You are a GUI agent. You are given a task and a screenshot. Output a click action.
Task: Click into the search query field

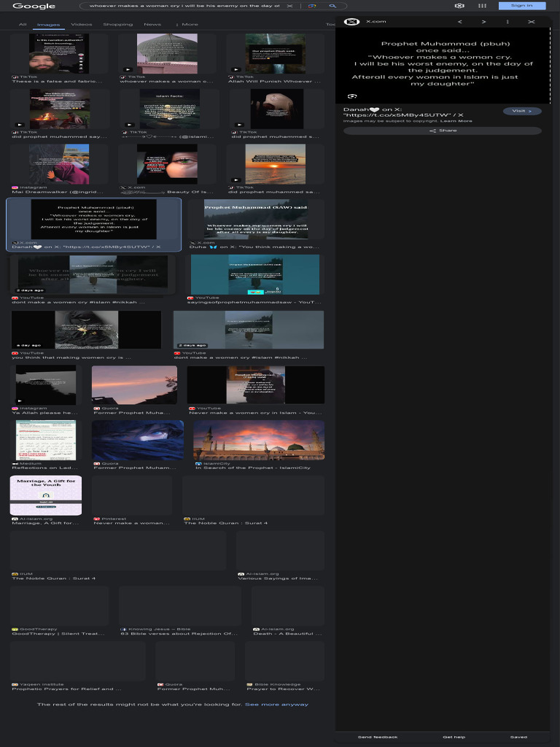coord(184,6)
